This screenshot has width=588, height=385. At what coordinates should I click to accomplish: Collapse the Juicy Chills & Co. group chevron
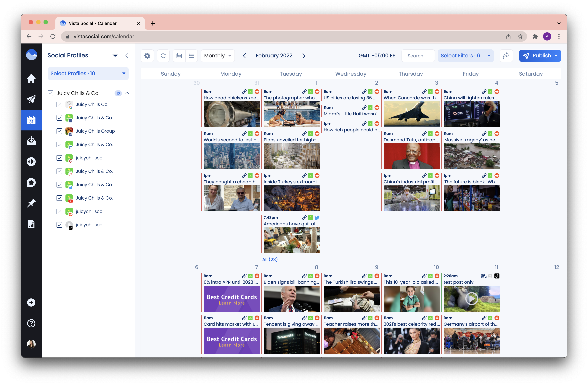pyautogui.click(x=127, y=93)
